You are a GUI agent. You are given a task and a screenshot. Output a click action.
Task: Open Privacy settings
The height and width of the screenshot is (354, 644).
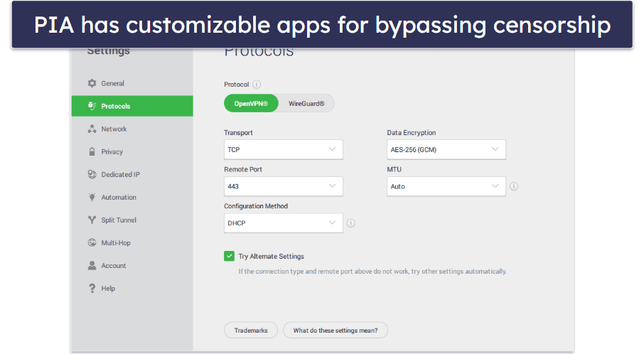pyautogui.click(x=132, y=151)
